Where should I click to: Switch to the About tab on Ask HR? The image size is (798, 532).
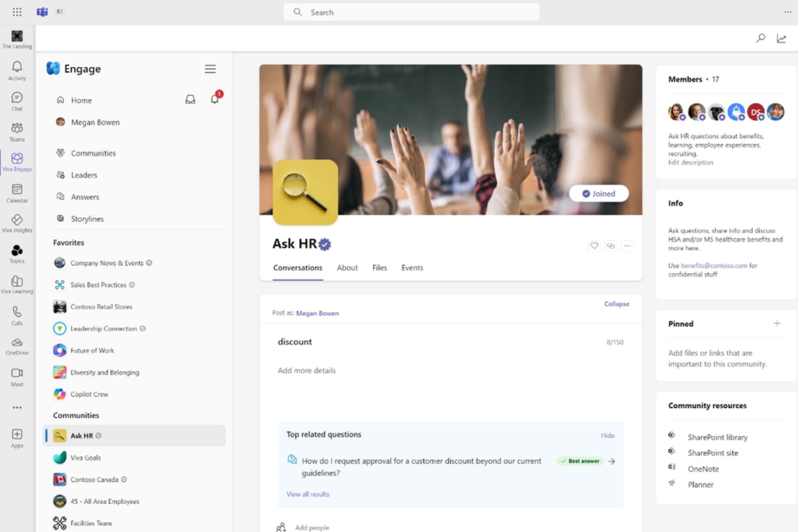[x=347, y=268]
